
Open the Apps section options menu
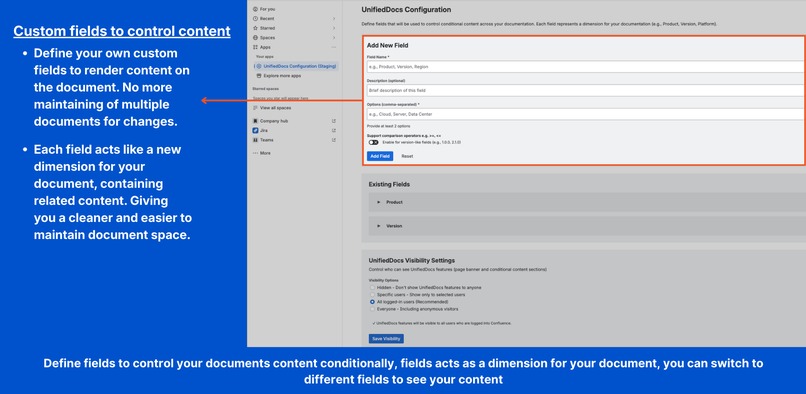click(334, 47)
